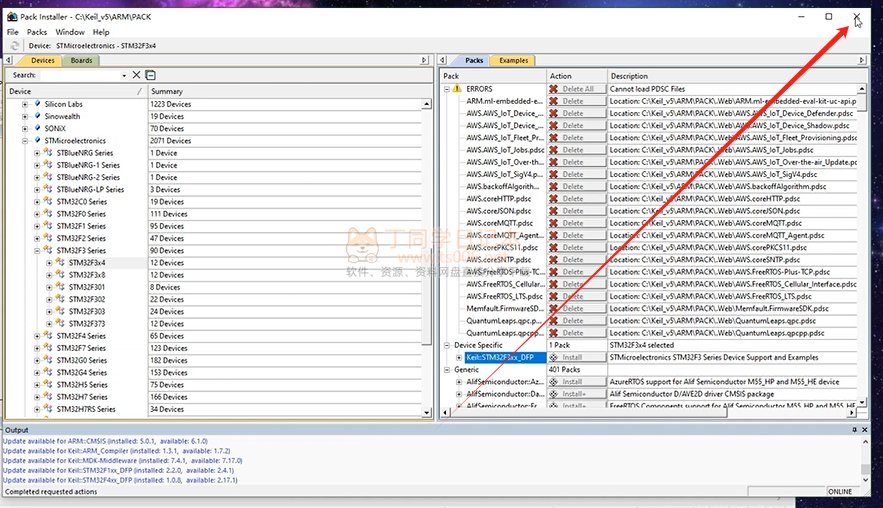Select the STM32F303 device row

click(x=87, y=311)
